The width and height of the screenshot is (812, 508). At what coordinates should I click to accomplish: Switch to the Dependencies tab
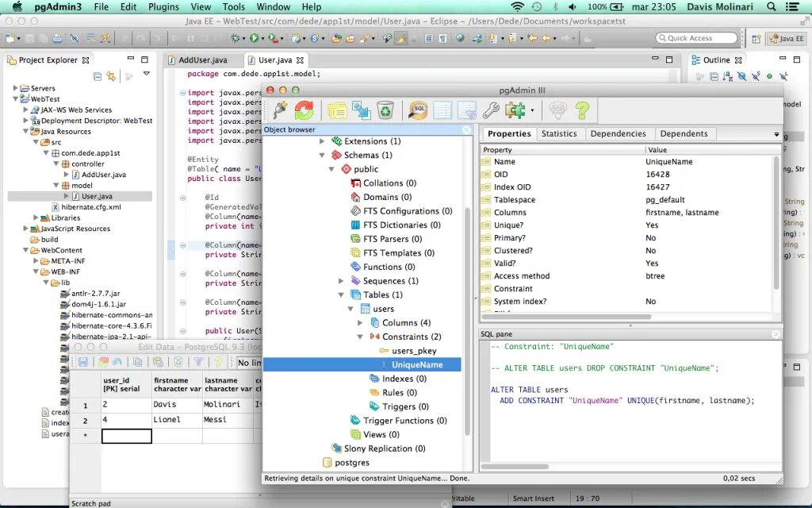[618, 133]
